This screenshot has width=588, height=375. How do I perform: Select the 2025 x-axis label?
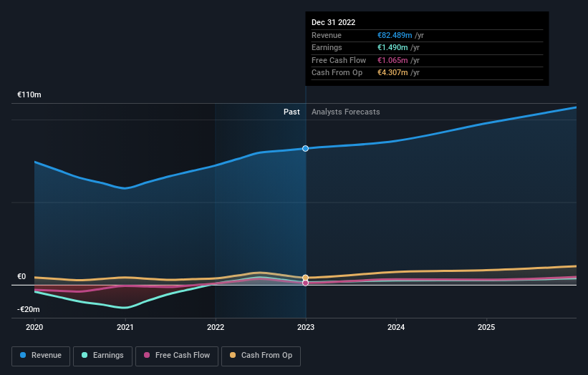[x=486, y=327]
